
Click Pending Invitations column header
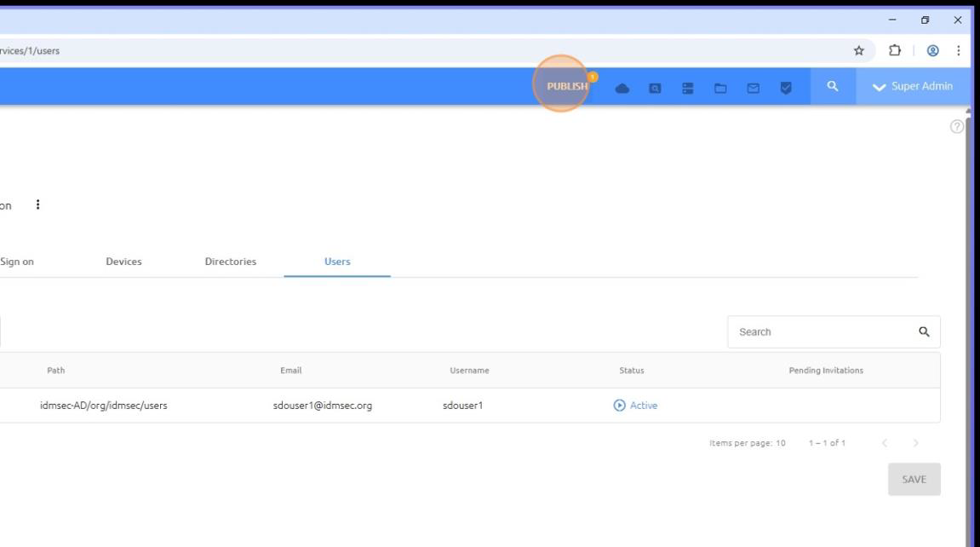(x=826, y=370)
